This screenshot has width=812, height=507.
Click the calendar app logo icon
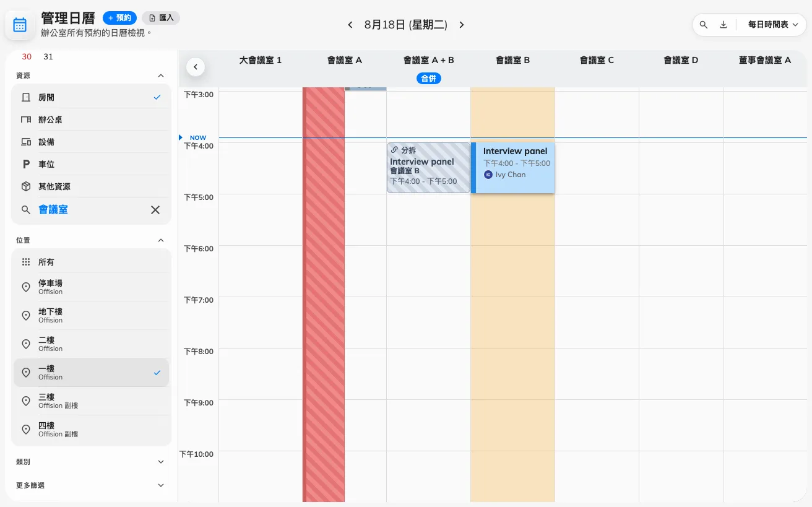pyautogui.click(x=20, y=25)
